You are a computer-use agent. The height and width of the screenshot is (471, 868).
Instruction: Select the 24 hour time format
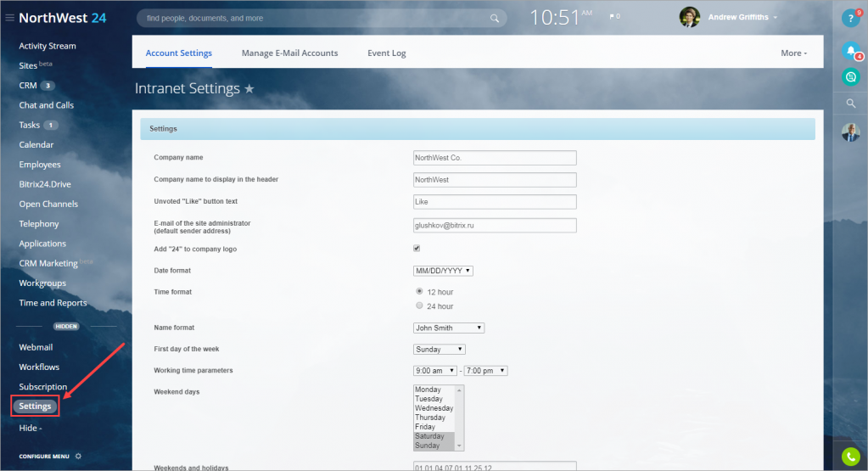419,306
